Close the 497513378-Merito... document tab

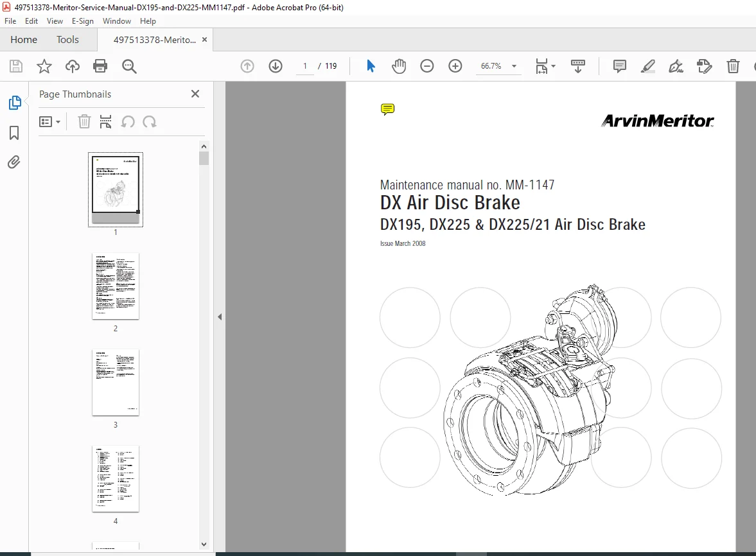click(x=204, y=40)
